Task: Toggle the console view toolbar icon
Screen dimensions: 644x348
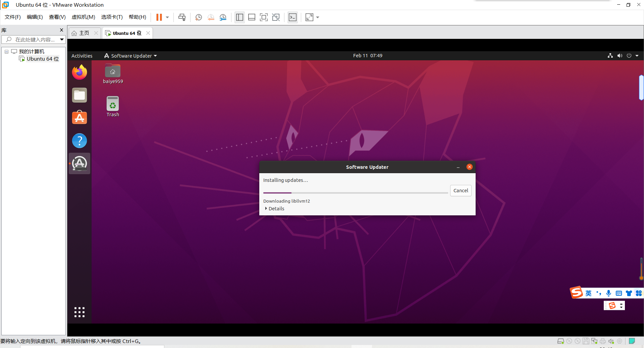Action: 292,17
